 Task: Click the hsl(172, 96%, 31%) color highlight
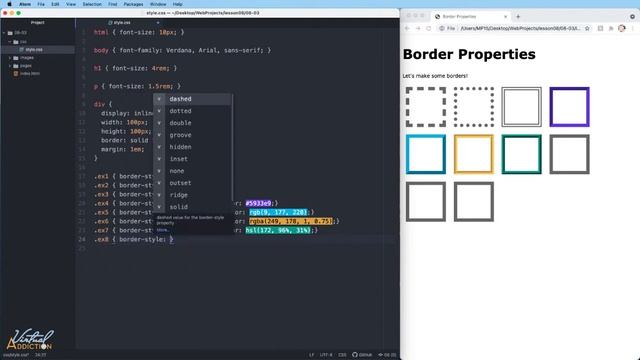(278, 230)
